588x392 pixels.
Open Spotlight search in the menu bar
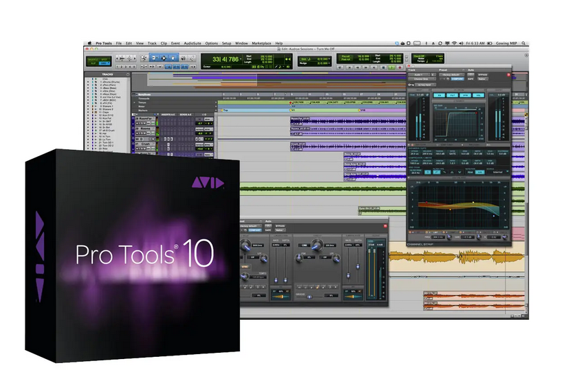click(523, 43)
